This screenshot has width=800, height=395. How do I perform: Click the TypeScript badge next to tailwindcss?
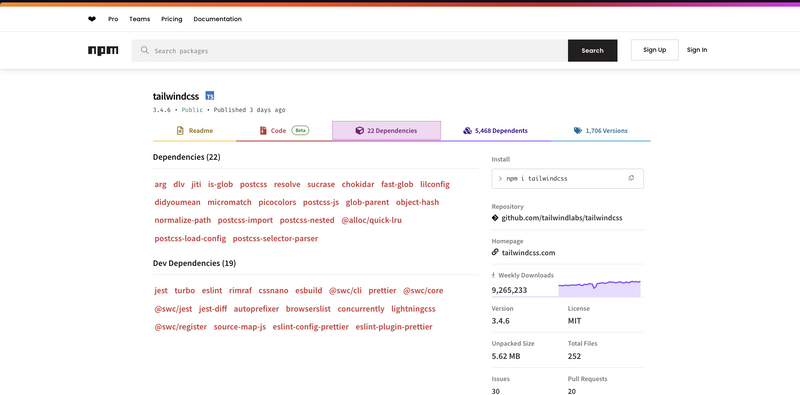pyautogui.click(x=210, y=95)
